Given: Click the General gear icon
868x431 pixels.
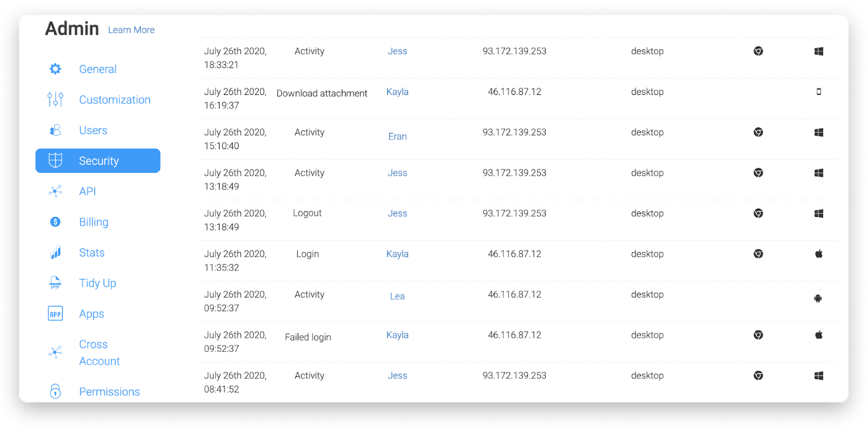Looking at the screenshot, I should pyautogui.click(x=55, y=69).
